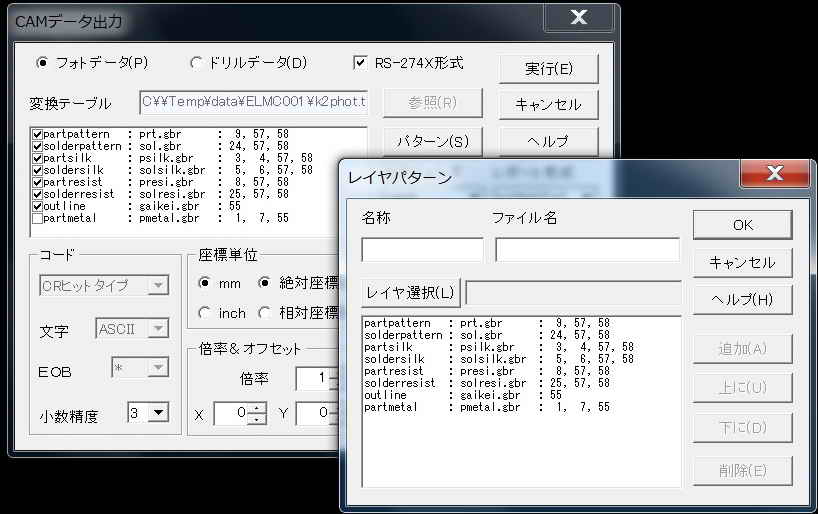Screen dimensions: 818x514
Task: Choose the 絶対座標 radio option
Action: coord(265,283)
